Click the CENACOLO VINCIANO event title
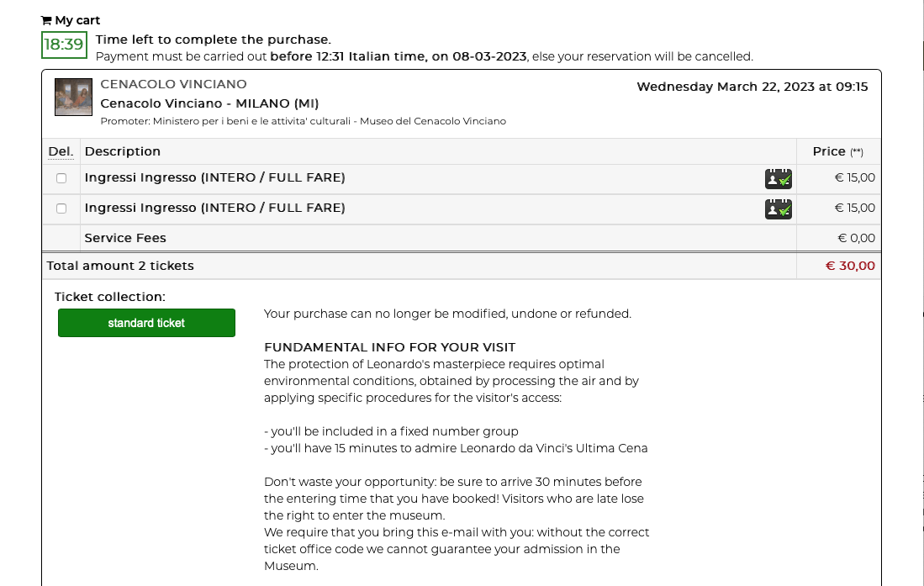The width and height of the screenshot is (924, 586). pyautogui.click(x=173, y=84)
